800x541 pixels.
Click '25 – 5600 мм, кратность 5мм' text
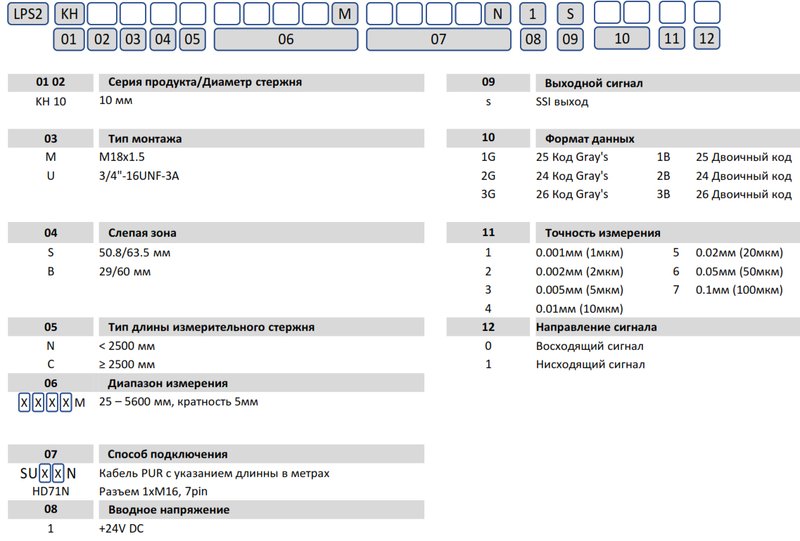pyautogui.click(x=179, y=402)
